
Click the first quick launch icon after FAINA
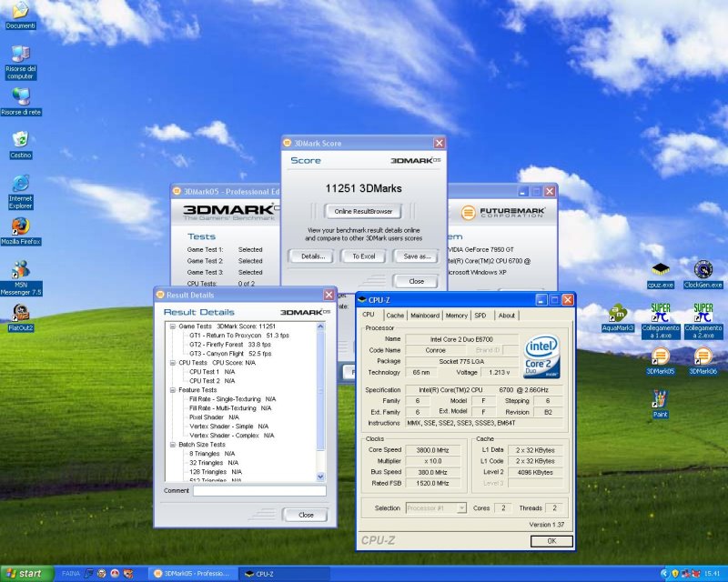[88, 574]
